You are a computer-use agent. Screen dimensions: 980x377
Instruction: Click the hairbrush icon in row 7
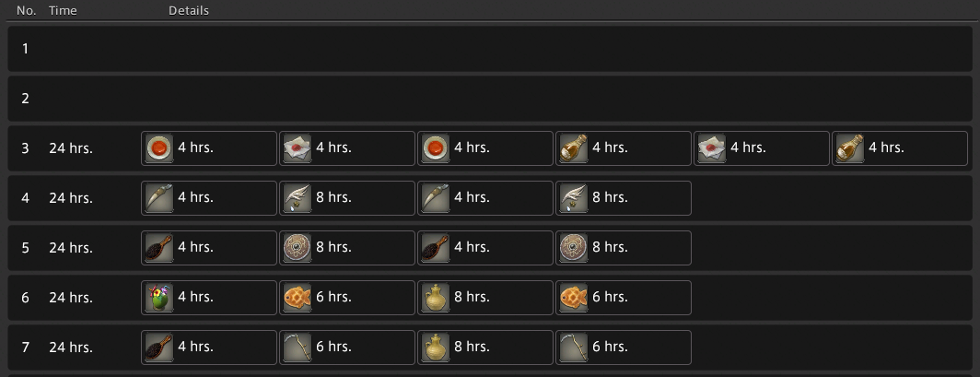pos(159,347)
